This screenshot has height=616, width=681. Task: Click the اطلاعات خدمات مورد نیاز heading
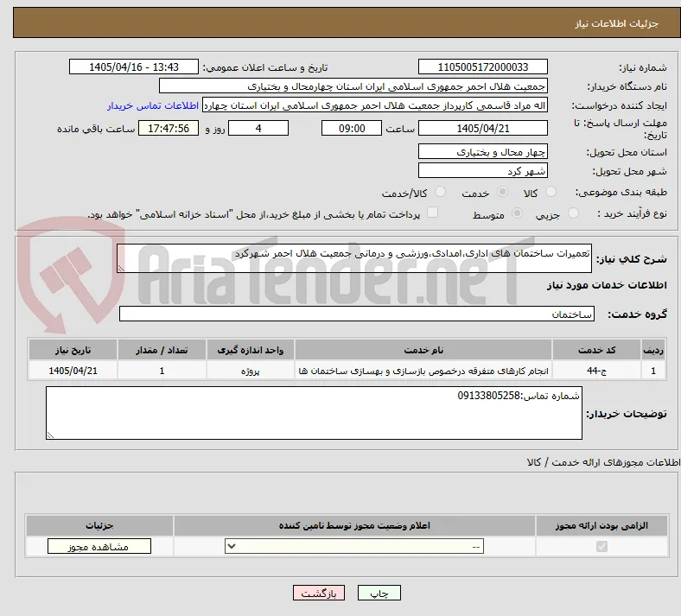coord(607,285)
